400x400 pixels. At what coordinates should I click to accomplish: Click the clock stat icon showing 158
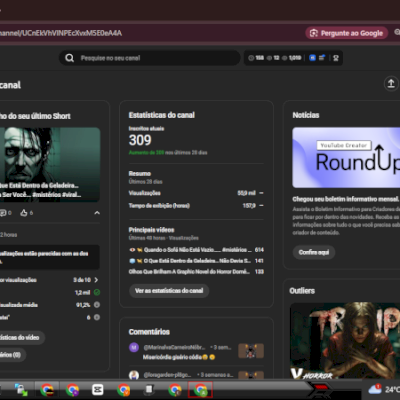251,58
